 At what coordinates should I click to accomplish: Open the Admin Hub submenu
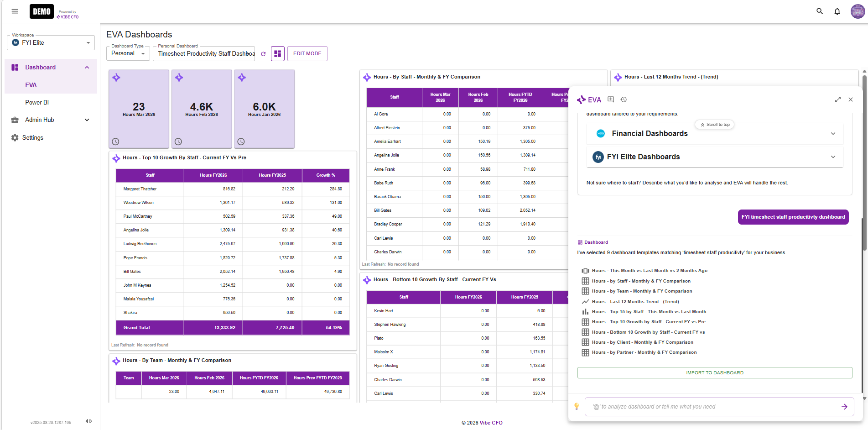(50, 120)
